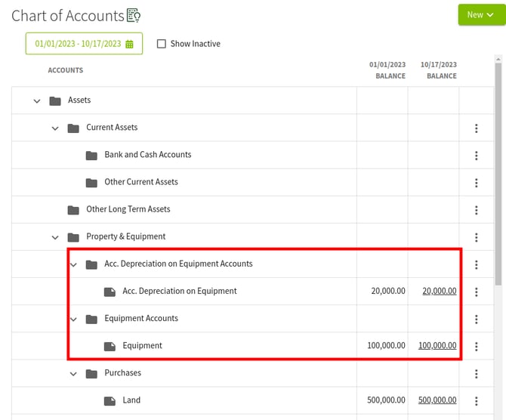Open three-dot menu for Bank and Cash Accounts
Viewport: 506px width, 420px height.
point(476,156)
